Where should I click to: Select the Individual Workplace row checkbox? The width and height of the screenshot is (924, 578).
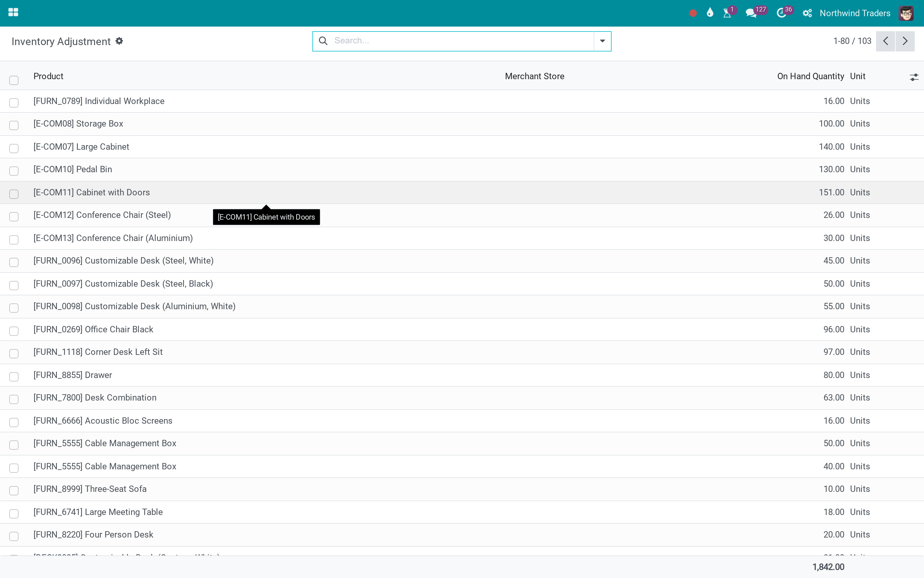[x=14, y=102]
